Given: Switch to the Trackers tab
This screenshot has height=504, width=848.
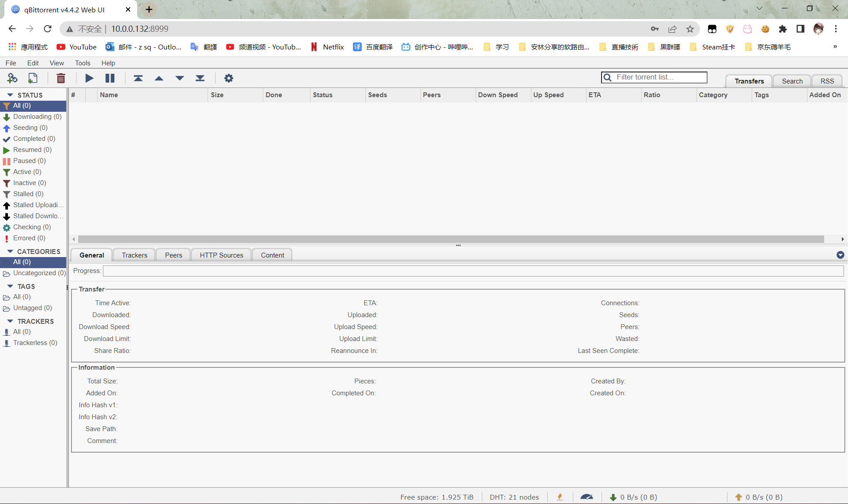Looking at the screenshot, I should tap(134, 255).
